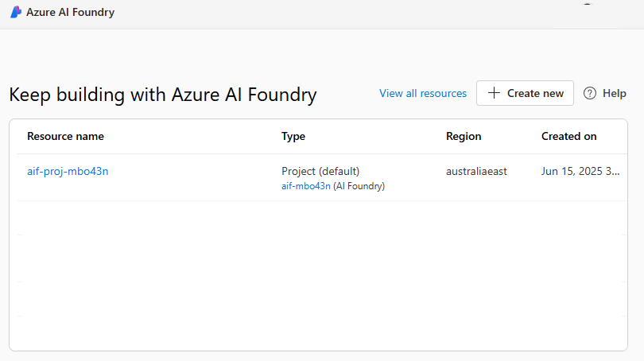
Task: Open the aif-proj-mbo43n project link
Action: point(68,171)
